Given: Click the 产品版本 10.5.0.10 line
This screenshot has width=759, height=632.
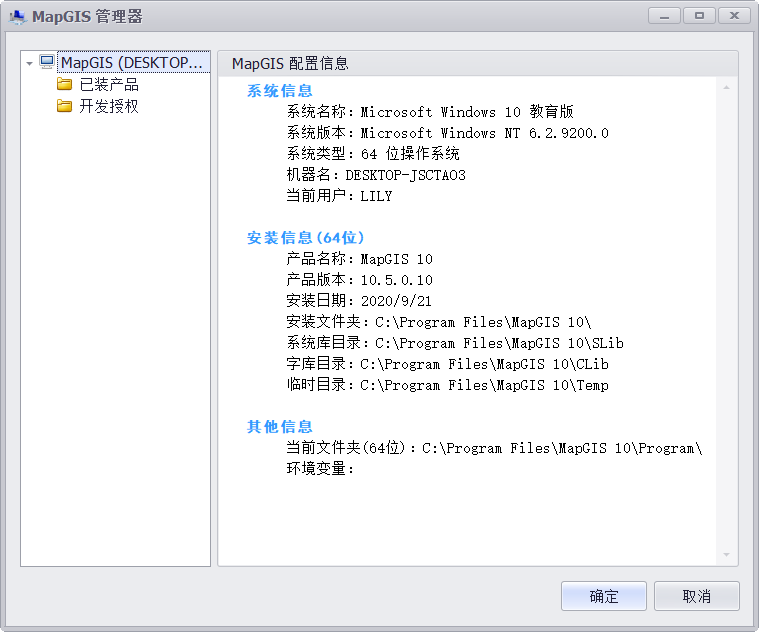Looking at the screenshot, I should point(359,280).
